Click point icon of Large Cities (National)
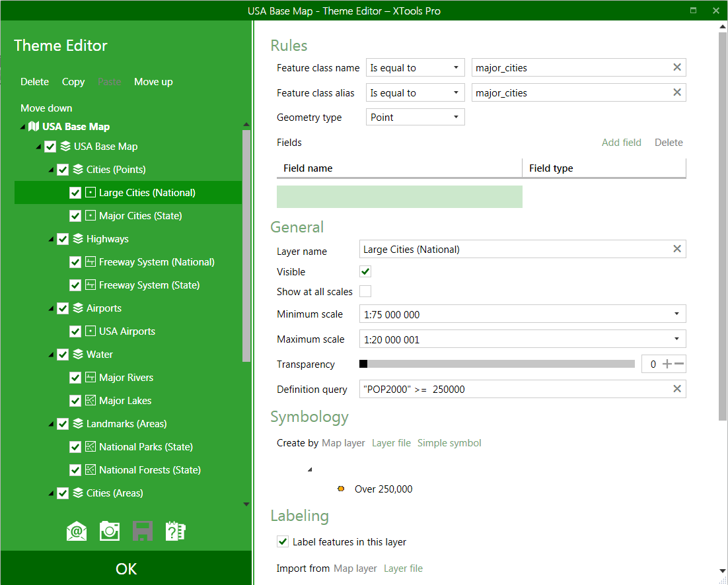 pos(91,193)
